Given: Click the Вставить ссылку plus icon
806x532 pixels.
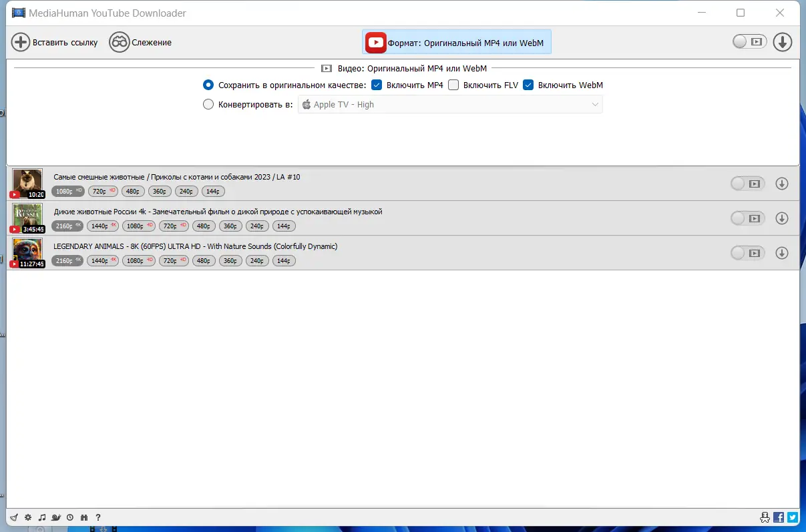Looking at the screenshot, I should pos(21,42).
